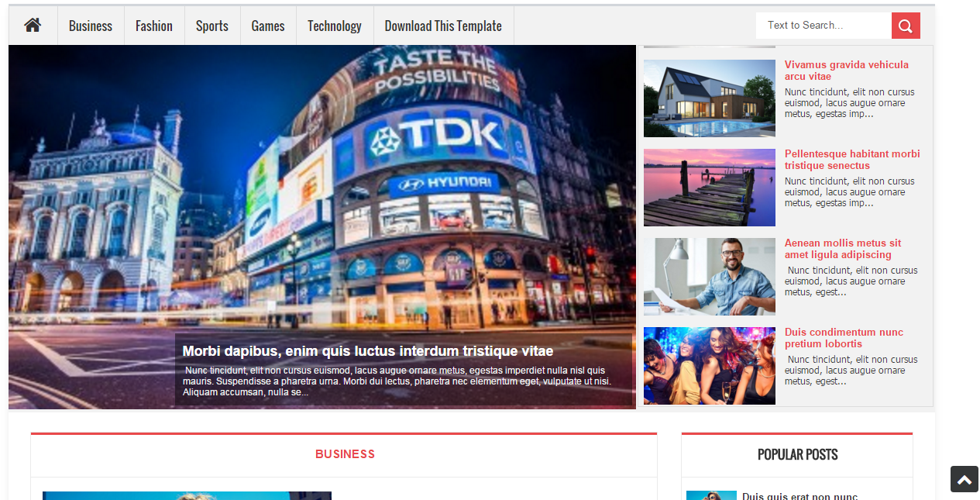Open the BUSINESS section heading
This screenshot has width=980, height=500.
(x=345, y=454)
